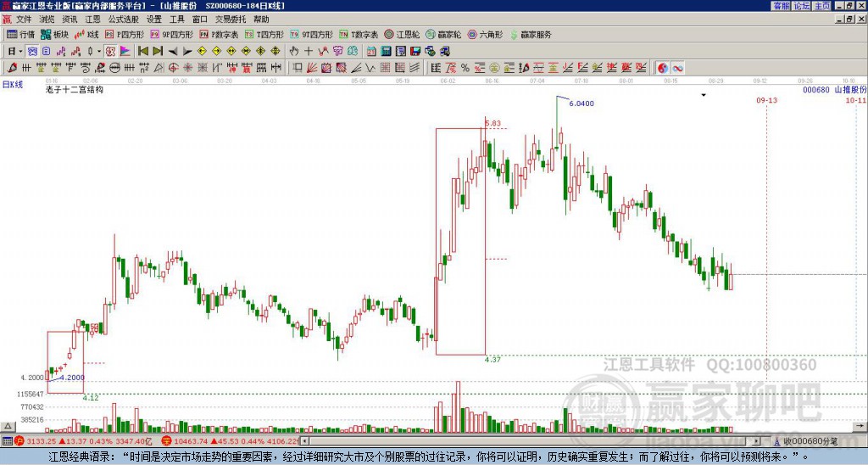Toggle the infinity loop icon
868x465 pixels.
pyautogui.click(x=677, y=68)
